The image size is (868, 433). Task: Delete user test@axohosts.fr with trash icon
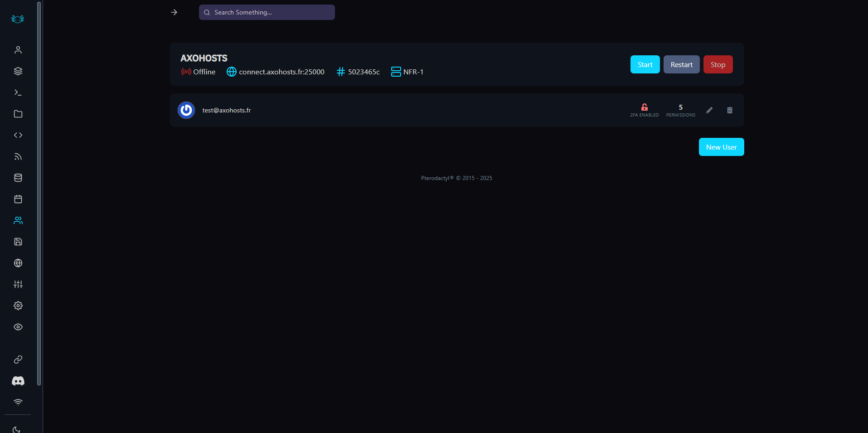pyautogui.click(x=730, y=110)
